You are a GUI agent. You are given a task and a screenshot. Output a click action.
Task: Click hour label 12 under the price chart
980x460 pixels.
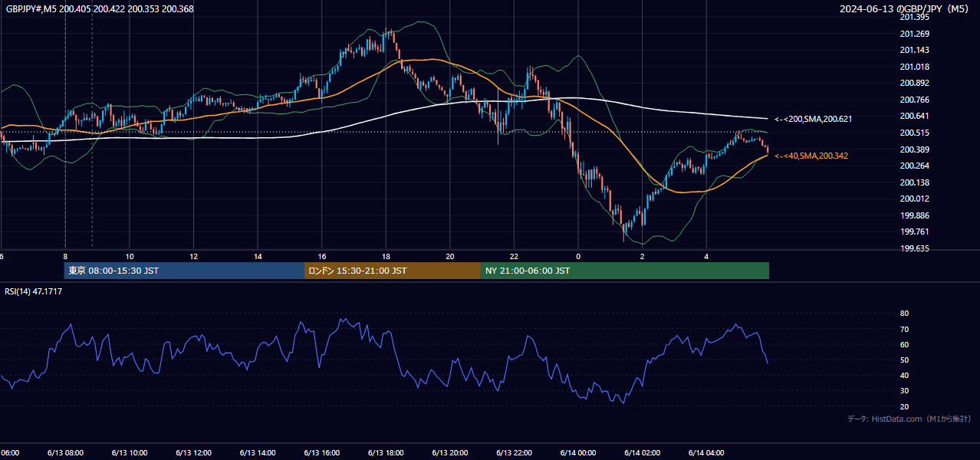[194, 257]
